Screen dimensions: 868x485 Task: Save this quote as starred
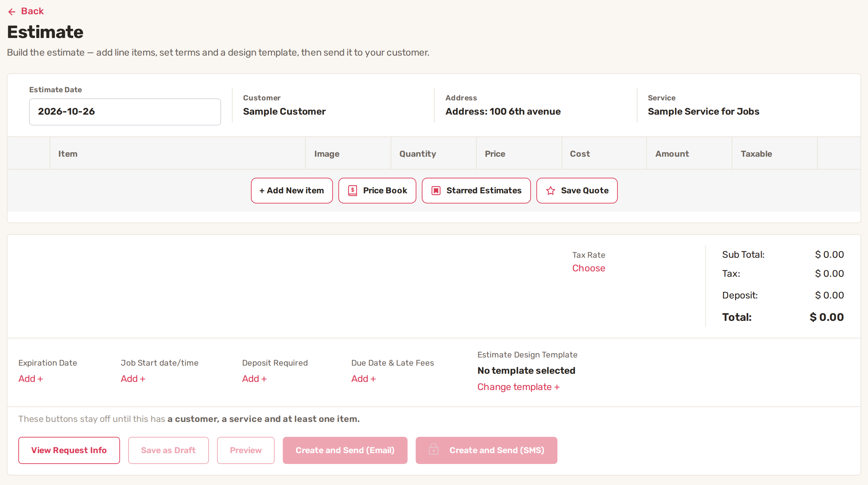coord(577,191)
